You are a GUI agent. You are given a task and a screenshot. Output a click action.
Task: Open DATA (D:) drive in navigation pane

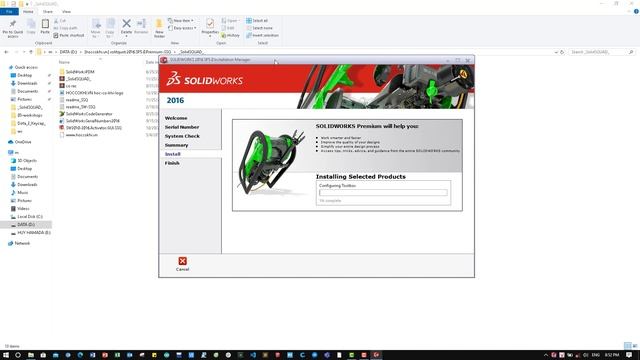pyautogui.click(x=23, y=224)
